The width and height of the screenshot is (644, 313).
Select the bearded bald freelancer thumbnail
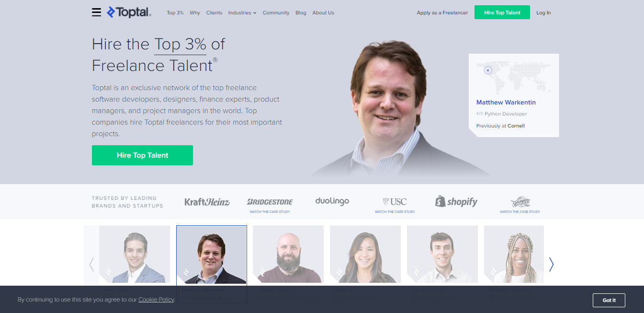click(288, 254)
